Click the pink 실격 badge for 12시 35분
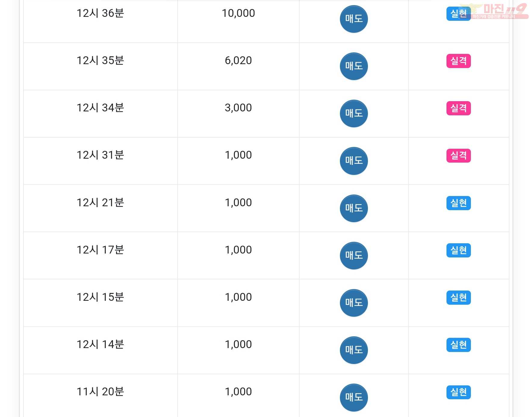This screenshot has width=532, height=417. click(459, 61)
